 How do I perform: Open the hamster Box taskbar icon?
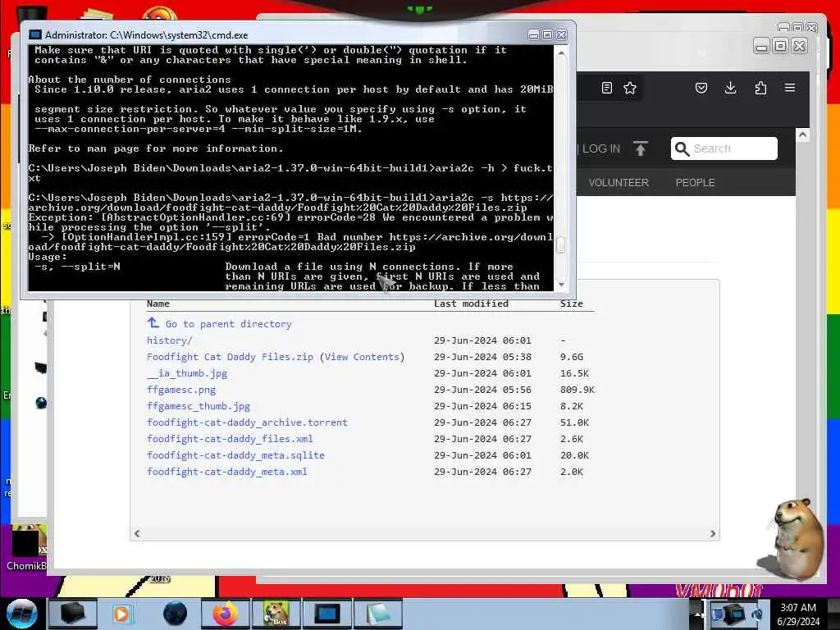tap(276, 614)
